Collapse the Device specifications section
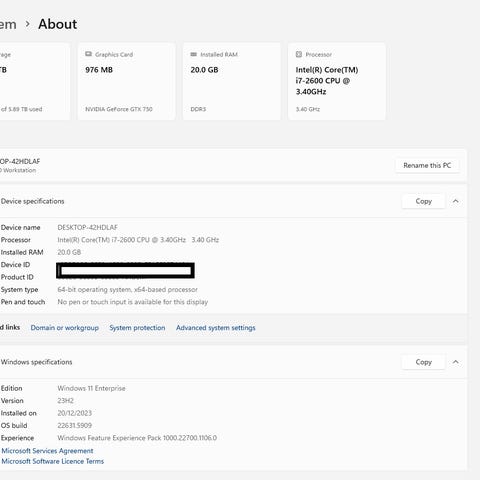480x480 pixels. [456, 201]
